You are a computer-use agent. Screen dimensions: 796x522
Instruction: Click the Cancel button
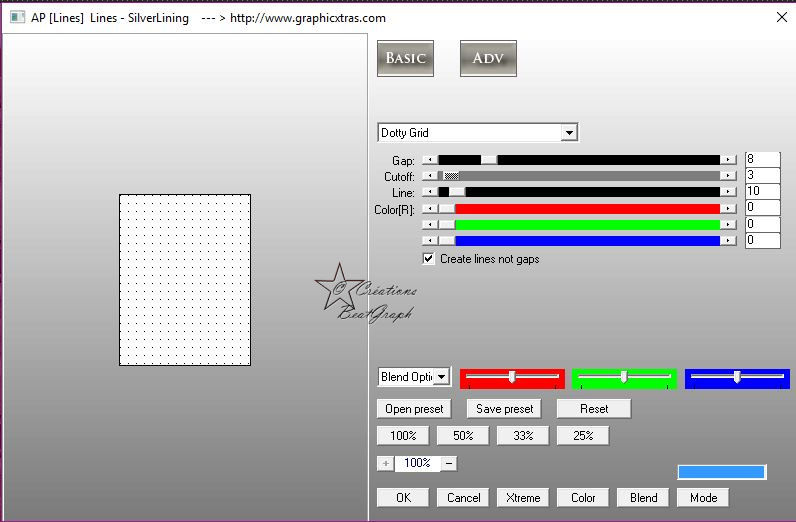[463, 498]
